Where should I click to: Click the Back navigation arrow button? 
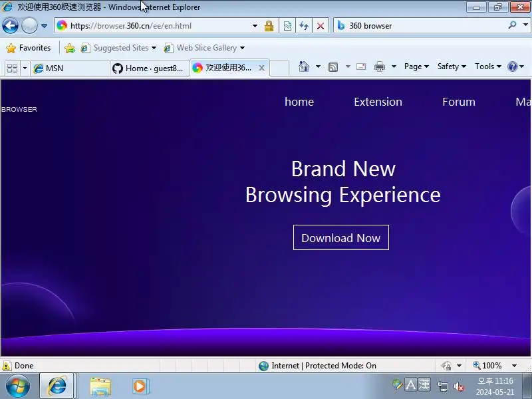coord(10,26)
